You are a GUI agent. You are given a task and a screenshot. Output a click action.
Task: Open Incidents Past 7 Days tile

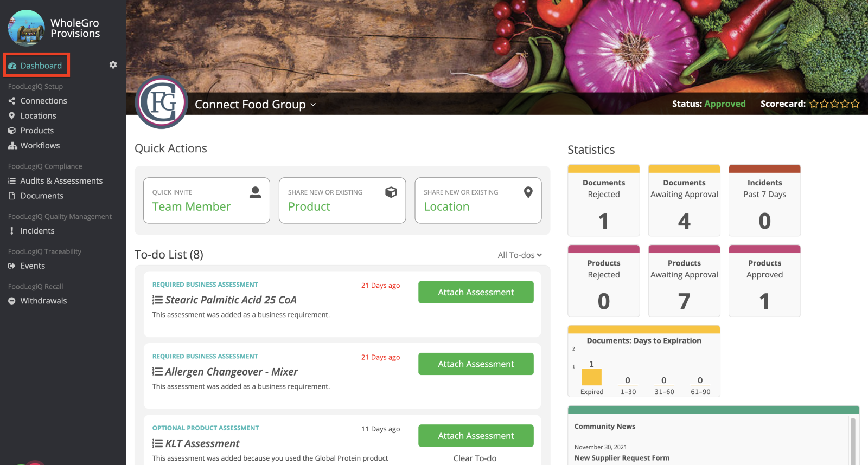click(764, 201)
